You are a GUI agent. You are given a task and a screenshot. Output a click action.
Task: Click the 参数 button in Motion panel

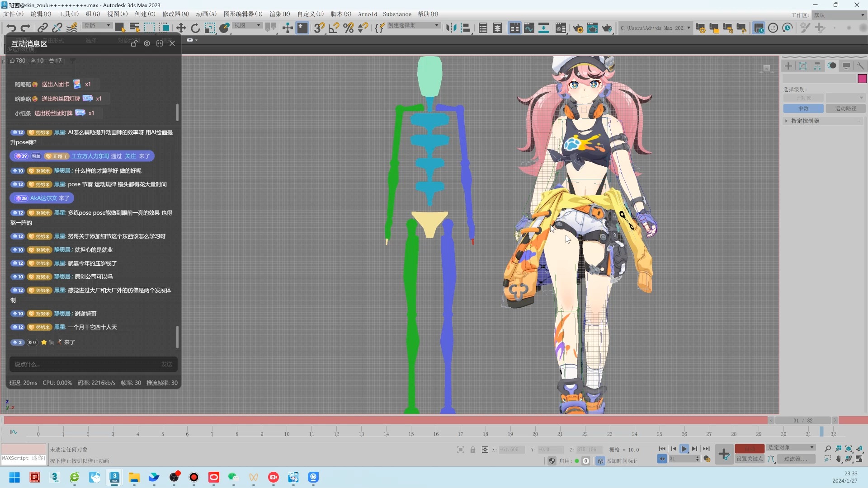pyautogui.click(x=803, y=108)
